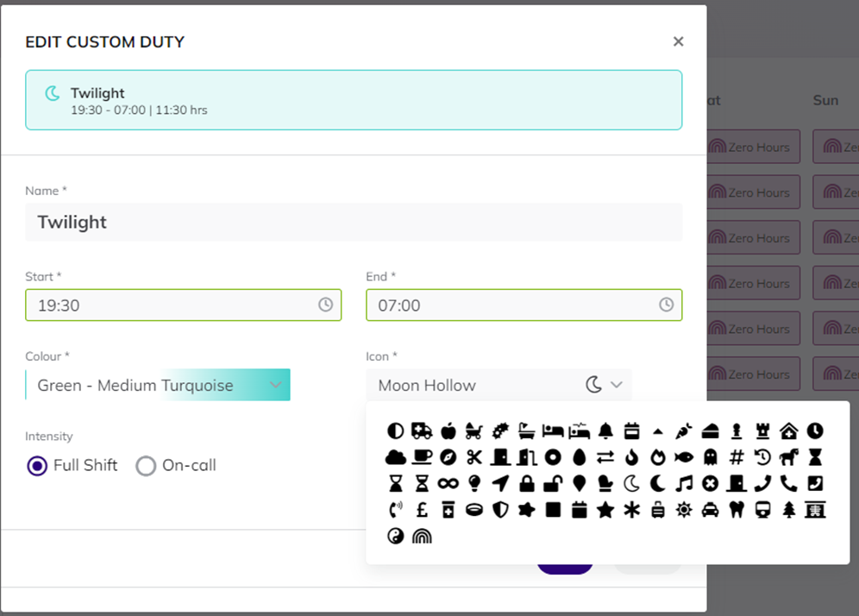Choose the open door icon
The width and height of the screenshot is (859, 616).
click(526, 457)
